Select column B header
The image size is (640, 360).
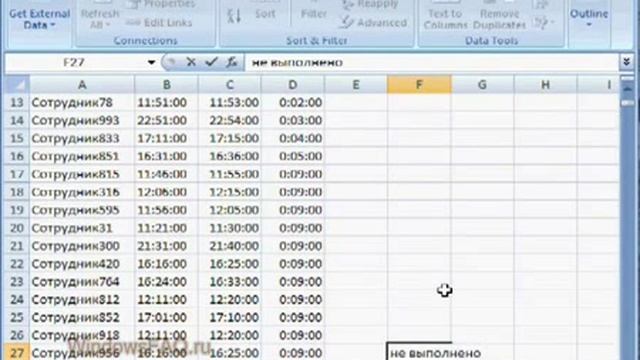pyautogui.click(x=167, y=84)
